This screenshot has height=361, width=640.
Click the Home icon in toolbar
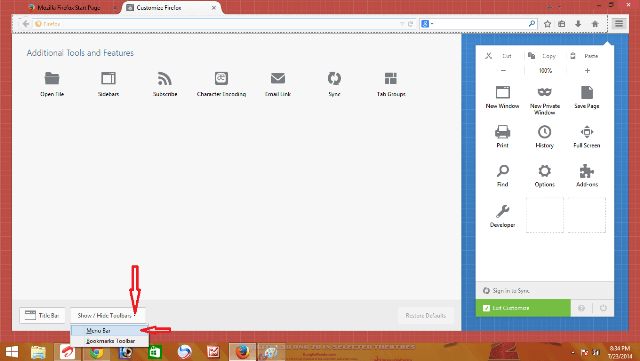pyautogui.click(x=595, y=24)
